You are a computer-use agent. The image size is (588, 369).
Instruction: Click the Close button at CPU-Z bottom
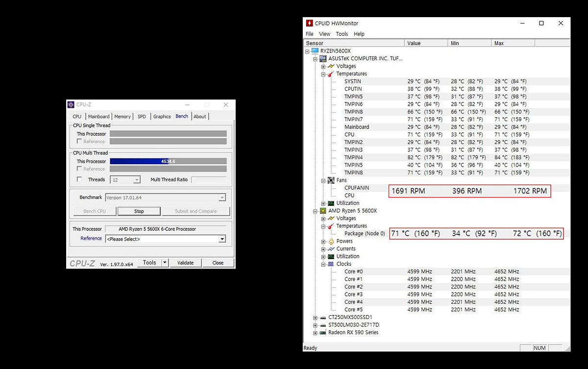point(218,263)
